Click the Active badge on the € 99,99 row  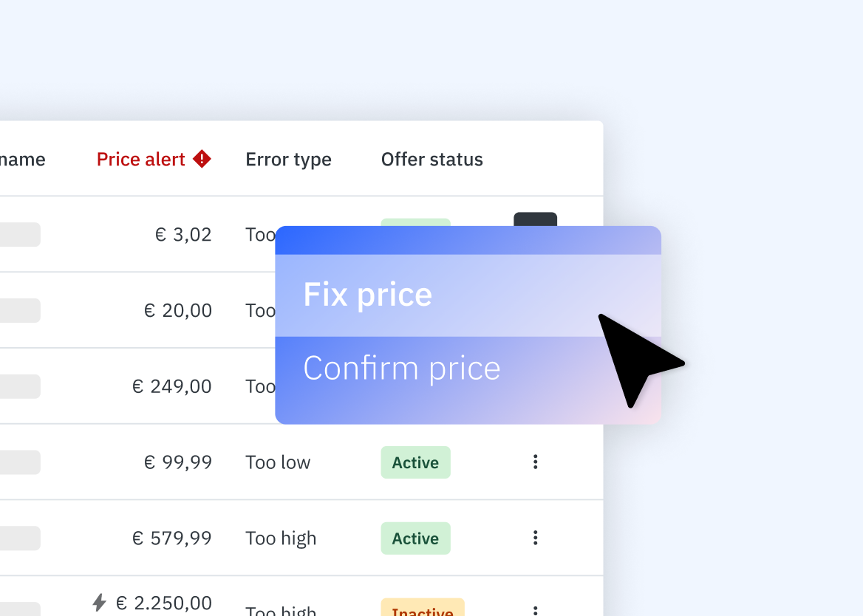(415, 462)
